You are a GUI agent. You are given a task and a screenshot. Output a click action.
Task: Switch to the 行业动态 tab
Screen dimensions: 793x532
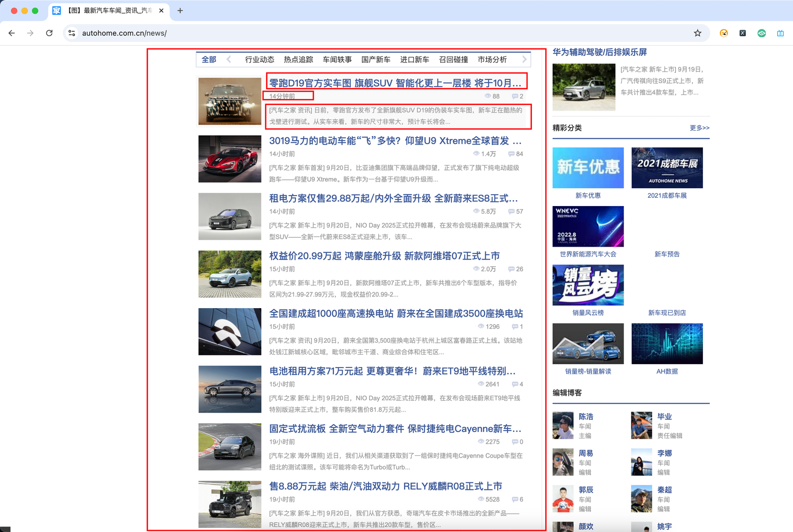(259, 59)
